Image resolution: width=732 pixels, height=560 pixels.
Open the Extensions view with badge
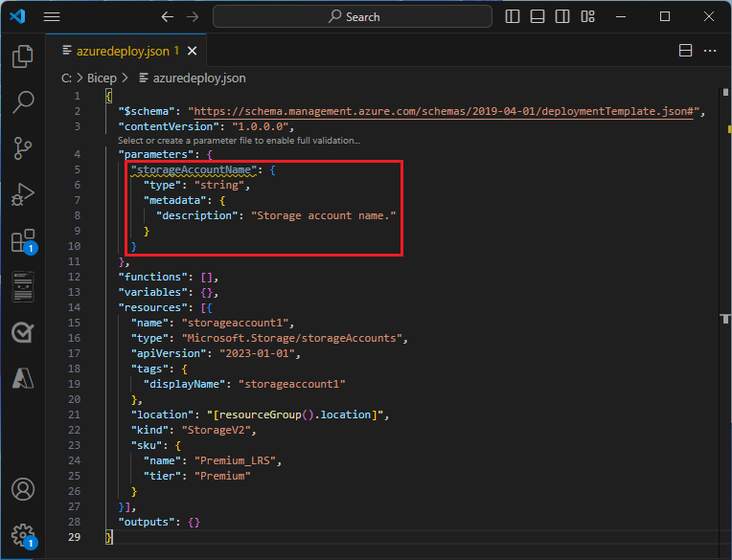coord(23,241)
